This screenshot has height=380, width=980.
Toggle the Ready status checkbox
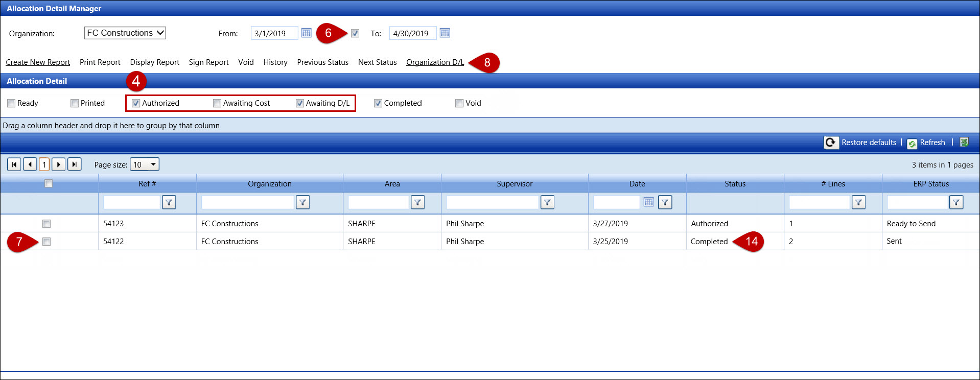coord(11,104)
